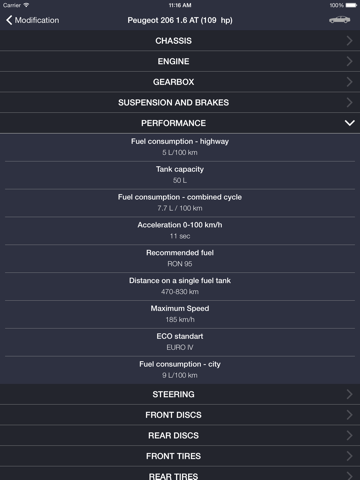
Task: Select Fuel consumption - highway entry
Action: [180, 148]
